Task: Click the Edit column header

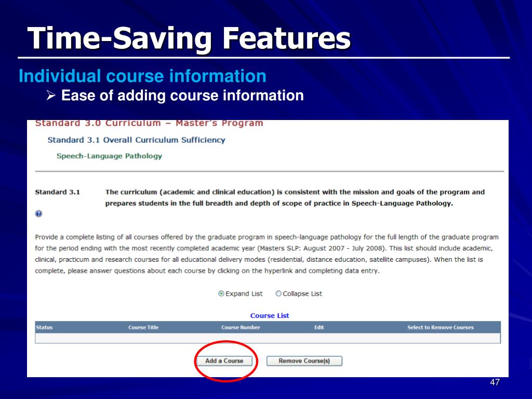Action: point(319,327)
